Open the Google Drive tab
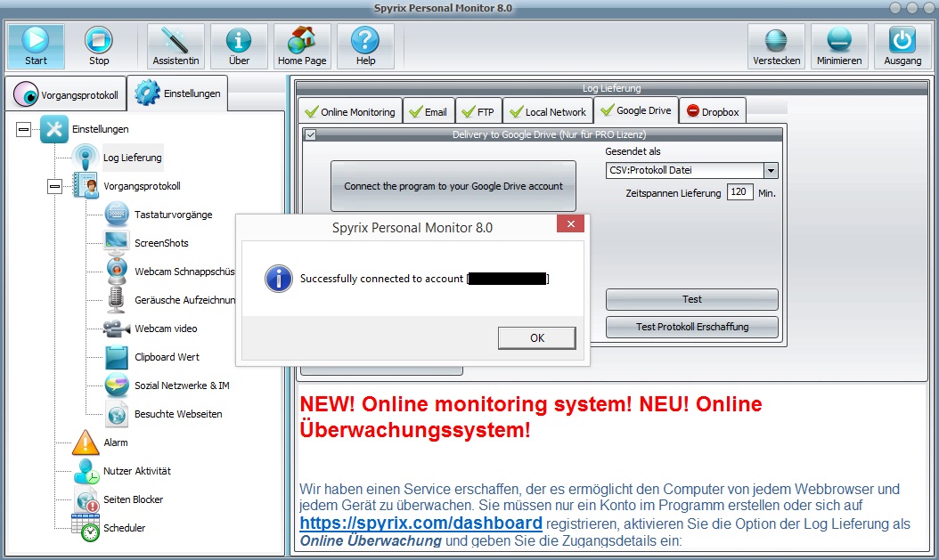 point(636,110)
